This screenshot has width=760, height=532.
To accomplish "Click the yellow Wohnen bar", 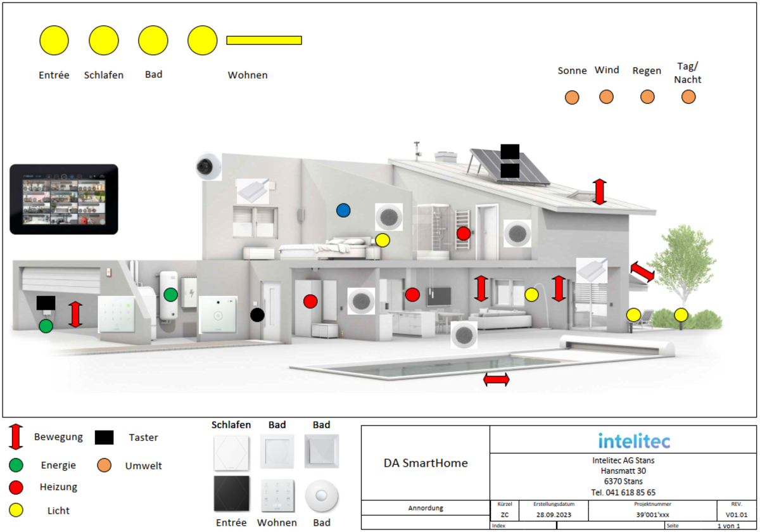I will pos(264,41).
